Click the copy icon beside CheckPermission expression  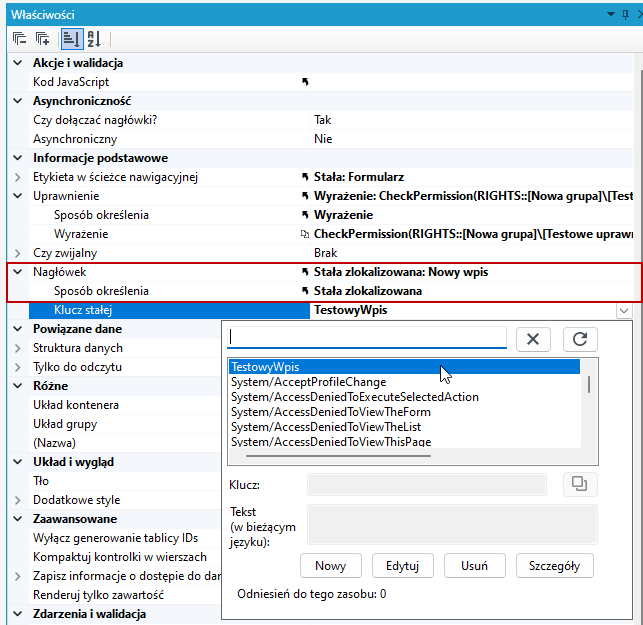point(305,234)
